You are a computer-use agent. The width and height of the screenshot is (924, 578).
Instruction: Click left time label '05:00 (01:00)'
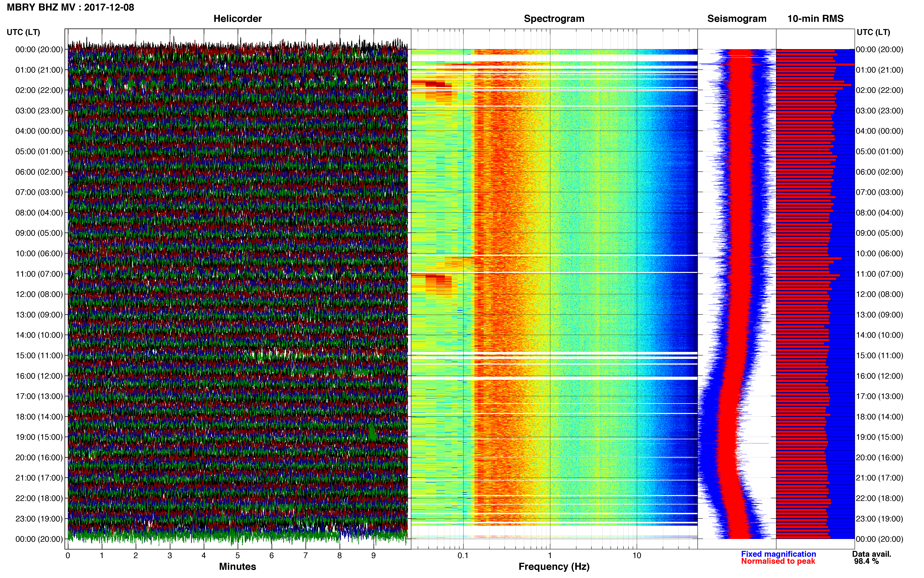[39, 151]
